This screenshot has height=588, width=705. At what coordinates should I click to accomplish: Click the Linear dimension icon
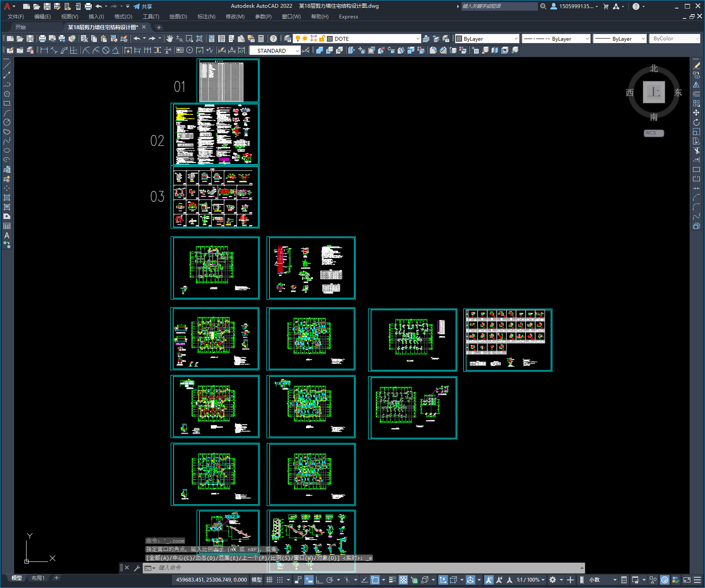point(44,50)
